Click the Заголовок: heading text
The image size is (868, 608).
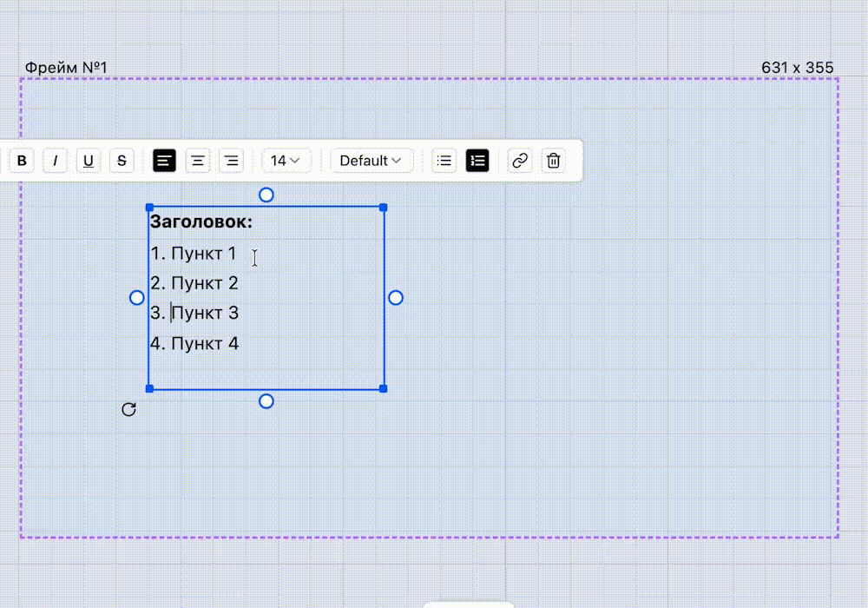pos(201,222)
